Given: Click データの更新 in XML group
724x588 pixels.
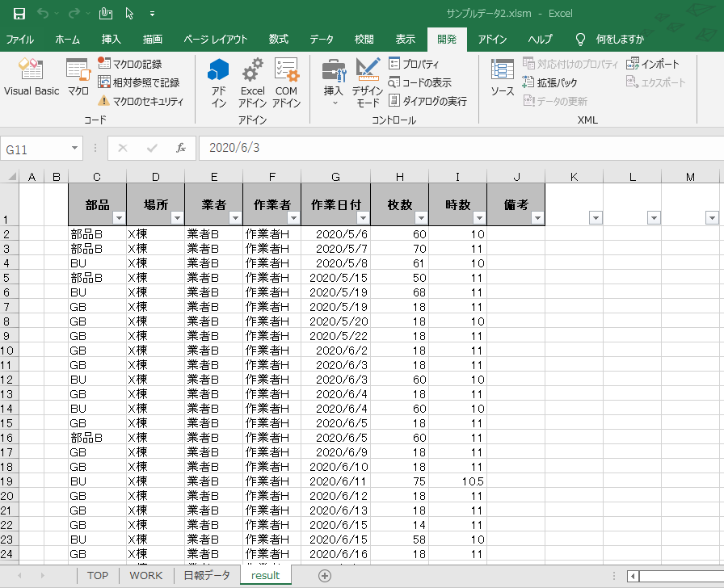Looking at the screenshot, I should click(555, 101).
